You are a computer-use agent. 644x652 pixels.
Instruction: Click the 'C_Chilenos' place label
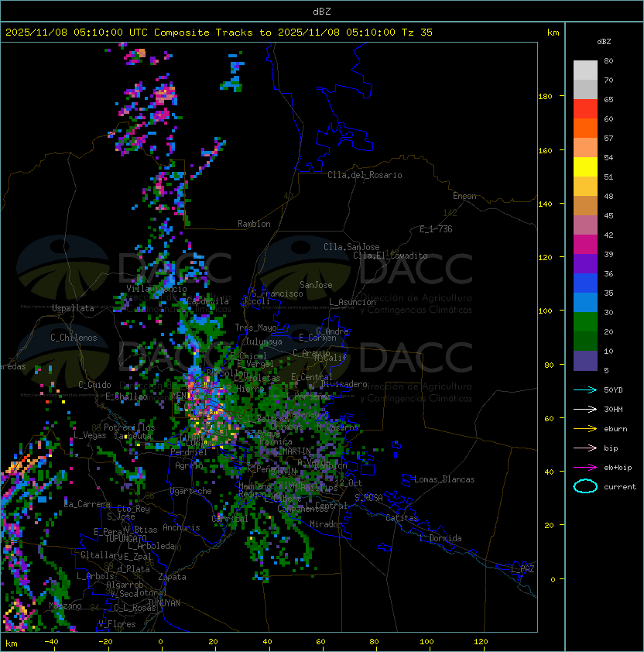pos(74,338)
